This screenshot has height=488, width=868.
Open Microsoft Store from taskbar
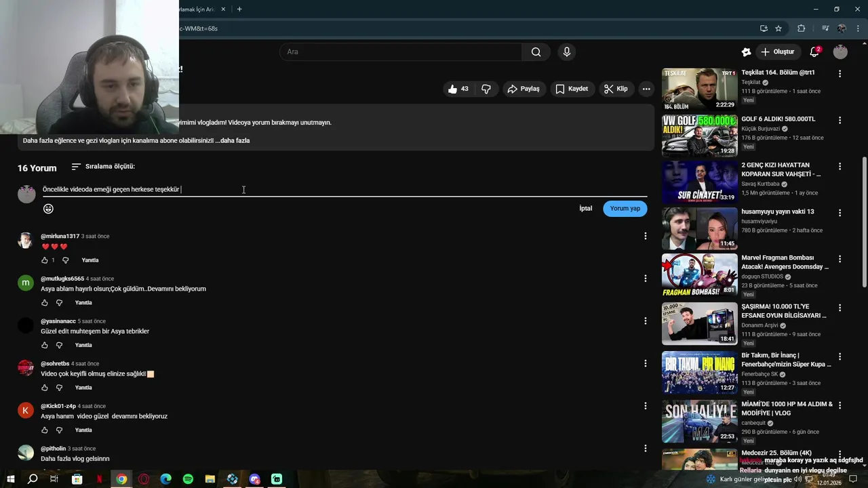click(77, 479)
